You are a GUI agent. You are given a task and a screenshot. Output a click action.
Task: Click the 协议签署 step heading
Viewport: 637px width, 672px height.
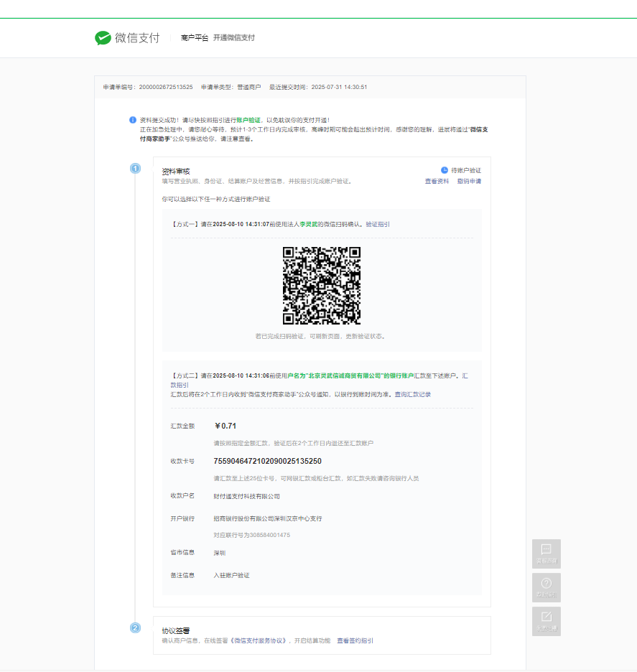point(176,631)
